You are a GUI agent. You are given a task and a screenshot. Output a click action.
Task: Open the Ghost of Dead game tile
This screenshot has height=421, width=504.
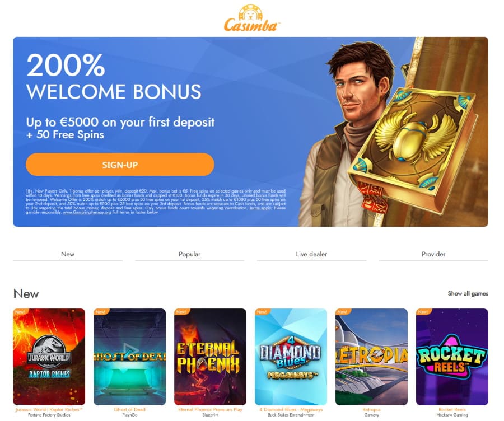(129, 357)
